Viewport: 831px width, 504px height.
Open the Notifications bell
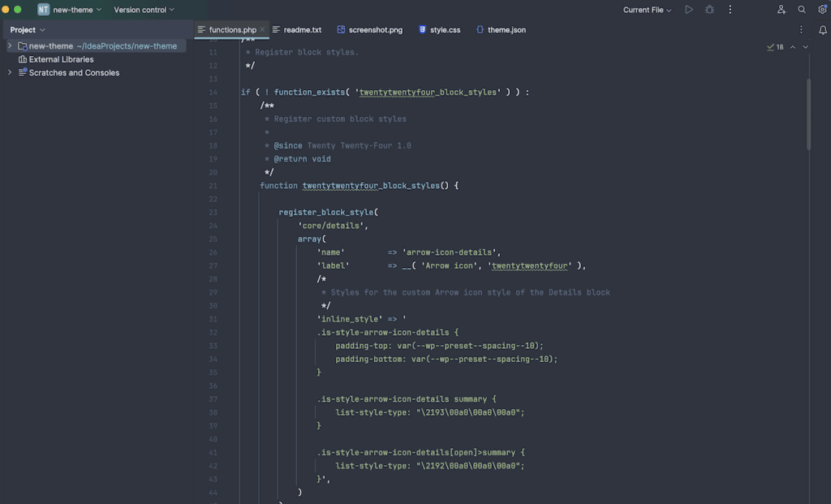click(x=822, y=29)
